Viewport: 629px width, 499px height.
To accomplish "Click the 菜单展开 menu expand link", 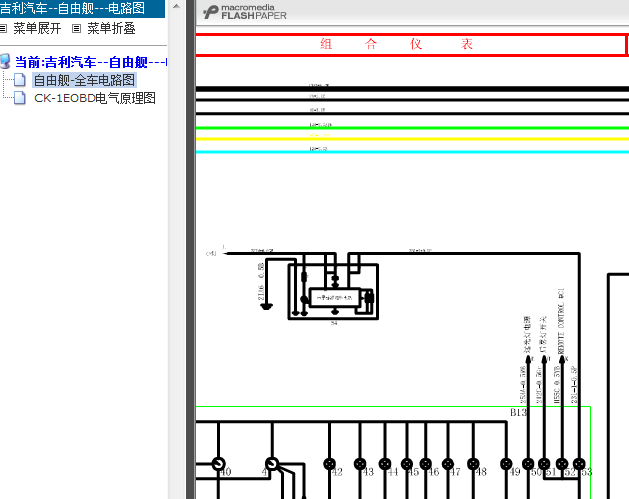I will (x=37, y=28).
